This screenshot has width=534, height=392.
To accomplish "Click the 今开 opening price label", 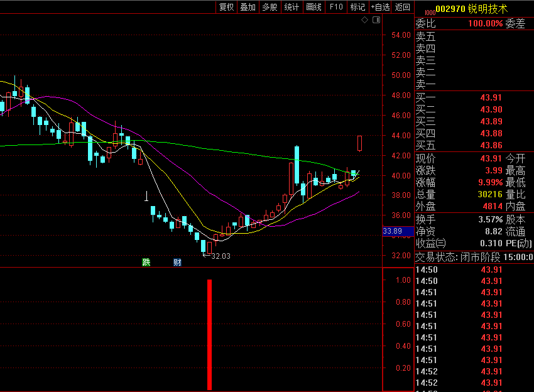I will [x=515, y=158].
